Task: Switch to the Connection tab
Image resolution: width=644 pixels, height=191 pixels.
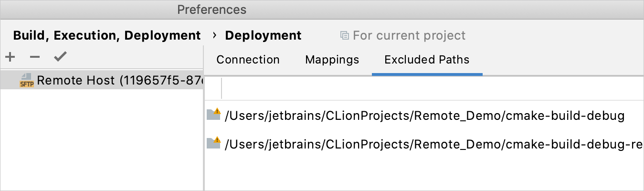Action: (248, 60)
